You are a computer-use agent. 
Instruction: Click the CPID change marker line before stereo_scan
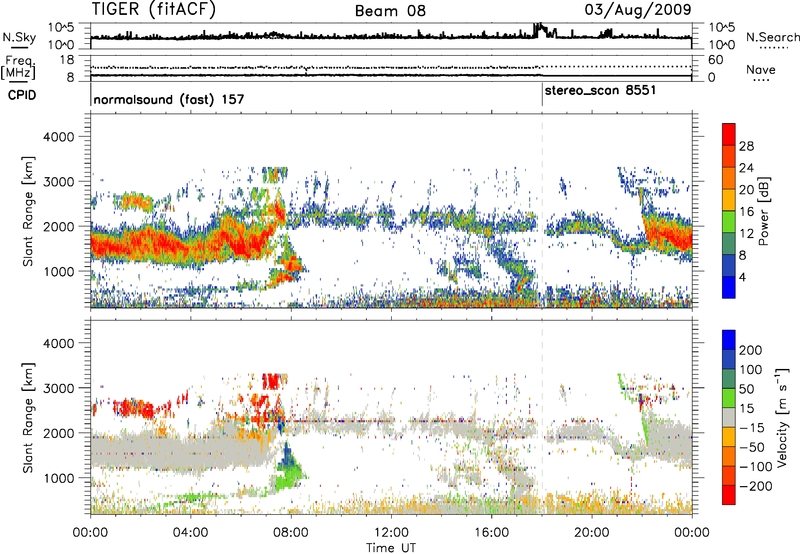coord(542,95)
